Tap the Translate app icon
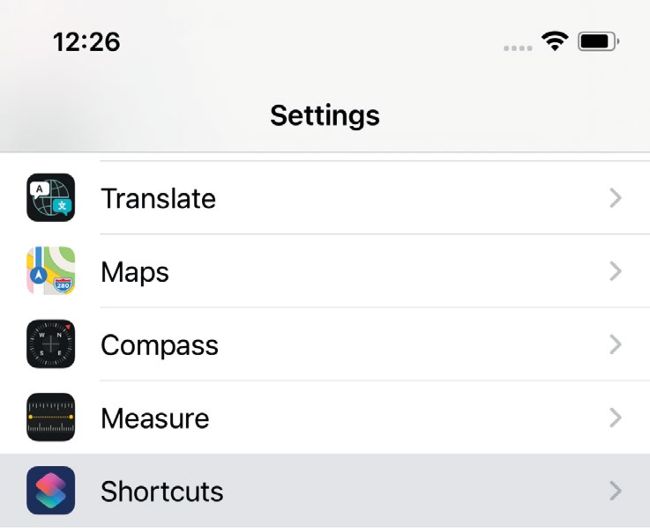The width and height of the screenshot is (650, 532). (x=51, y=198)
